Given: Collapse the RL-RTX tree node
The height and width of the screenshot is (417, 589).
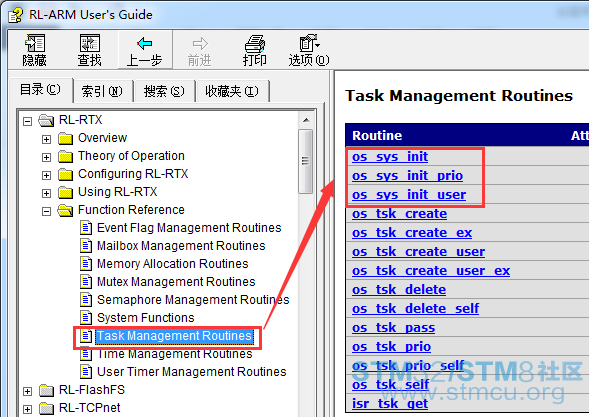Looking at the screenshot, I should [x=27, y=121].
